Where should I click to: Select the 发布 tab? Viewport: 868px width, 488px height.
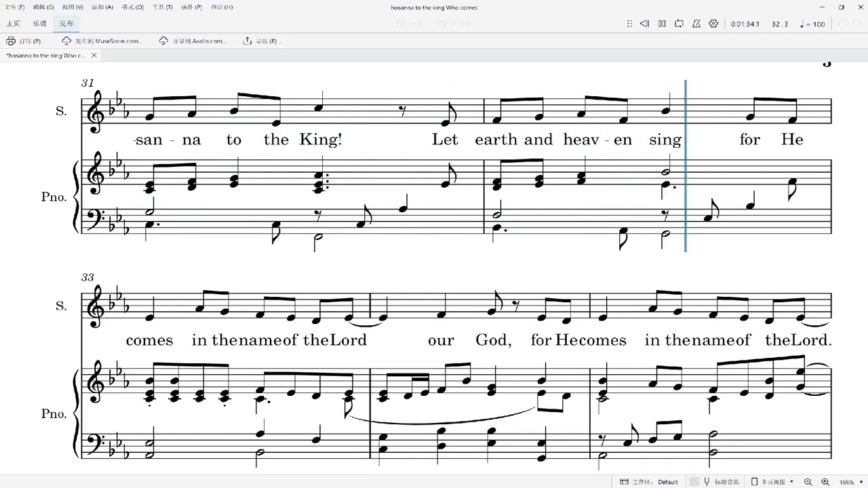[66, 24]
